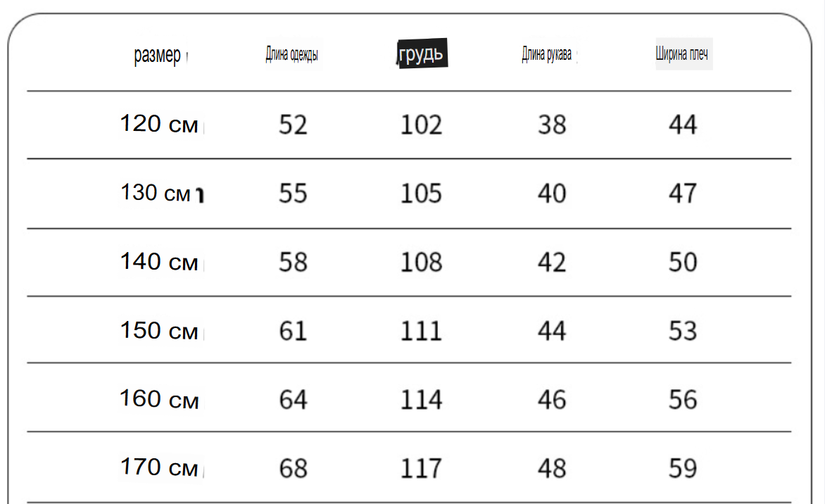This screenshot has height=504, width=825.
Task: Select the "Длина одежды" header
Action: click(x=291, y=54)
